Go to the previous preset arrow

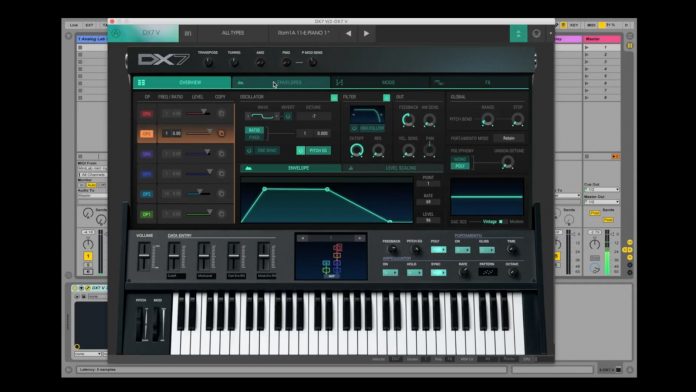pos(348,33)
